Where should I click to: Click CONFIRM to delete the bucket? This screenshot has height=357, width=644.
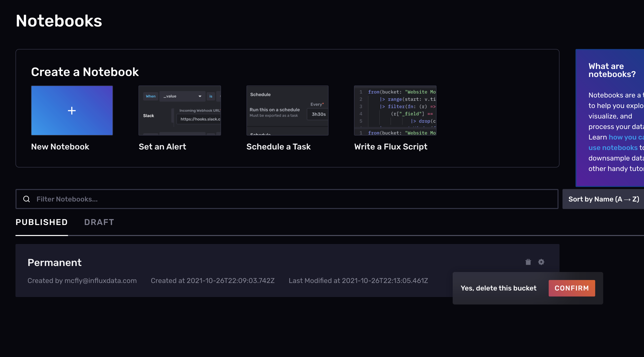(572, 288)
